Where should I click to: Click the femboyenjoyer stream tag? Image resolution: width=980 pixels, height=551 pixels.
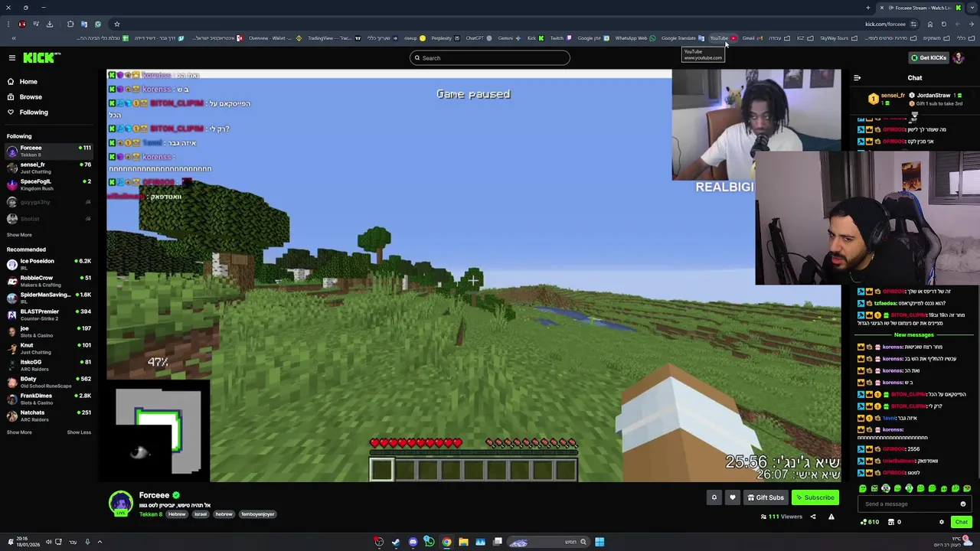click(x=257, y=514)
